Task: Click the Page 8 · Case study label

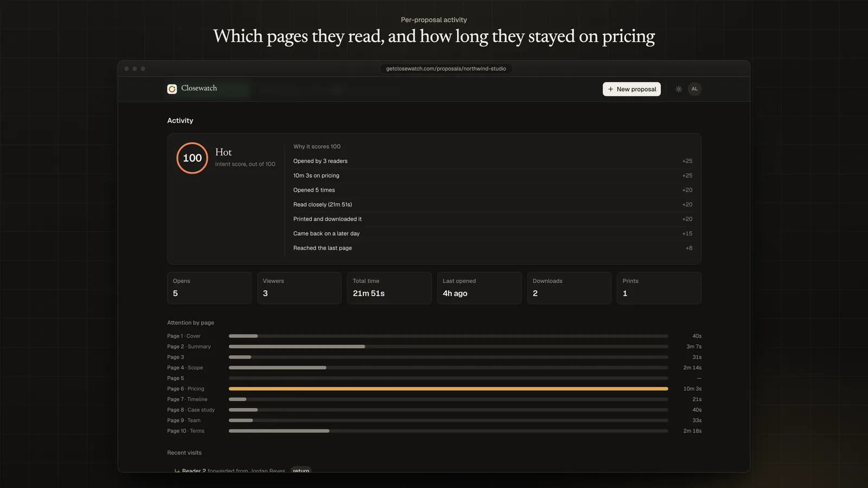Action: coord(191,410)
